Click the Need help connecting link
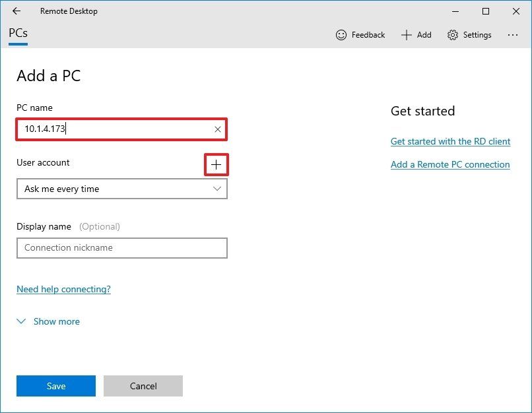Image resolution: width=532 pixels, height=413 pixels. [63, 289]
